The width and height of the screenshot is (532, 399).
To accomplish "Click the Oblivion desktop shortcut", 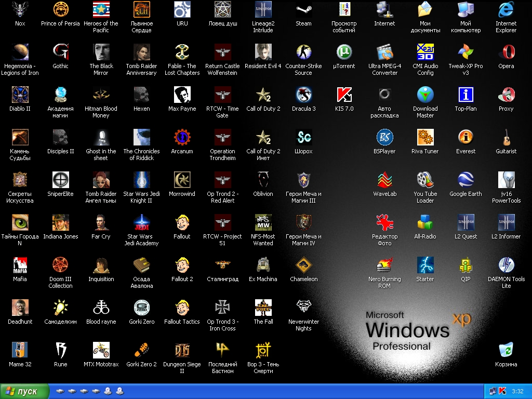I will point(263,180).
